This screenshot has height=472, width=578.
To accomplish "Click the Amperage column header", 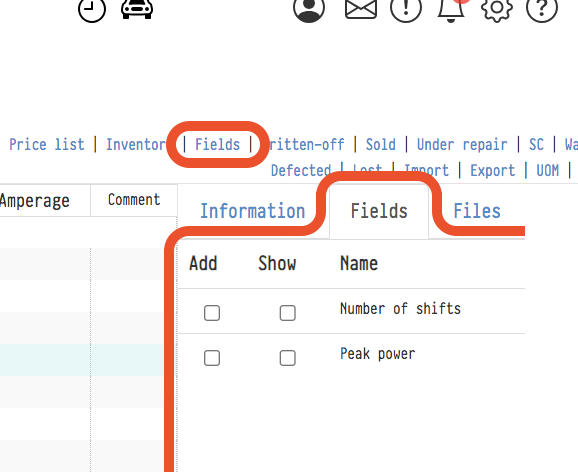I will (x=35, y=201).
